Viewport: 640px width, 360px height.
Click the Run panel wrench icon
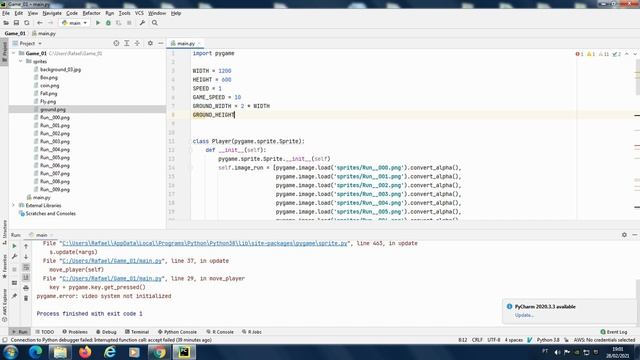click(x=14, y=257)
